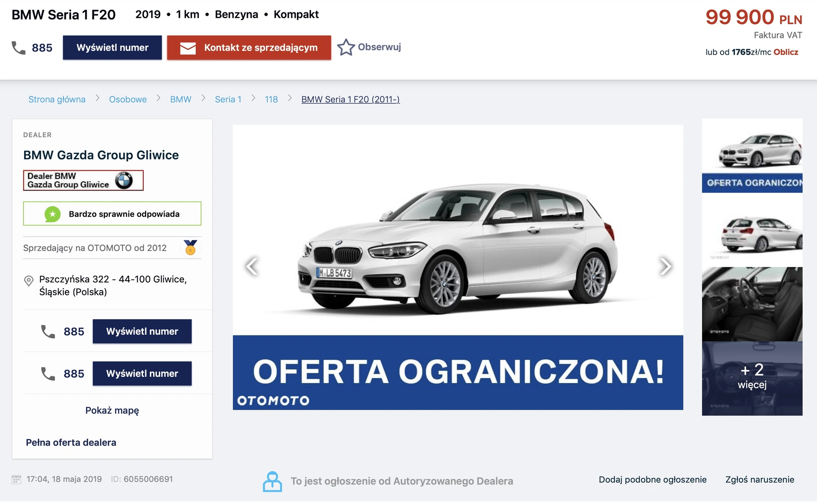Click the envelope icon on contact button
This screenshot has width=817, height=504.
(x=188, y=48)
